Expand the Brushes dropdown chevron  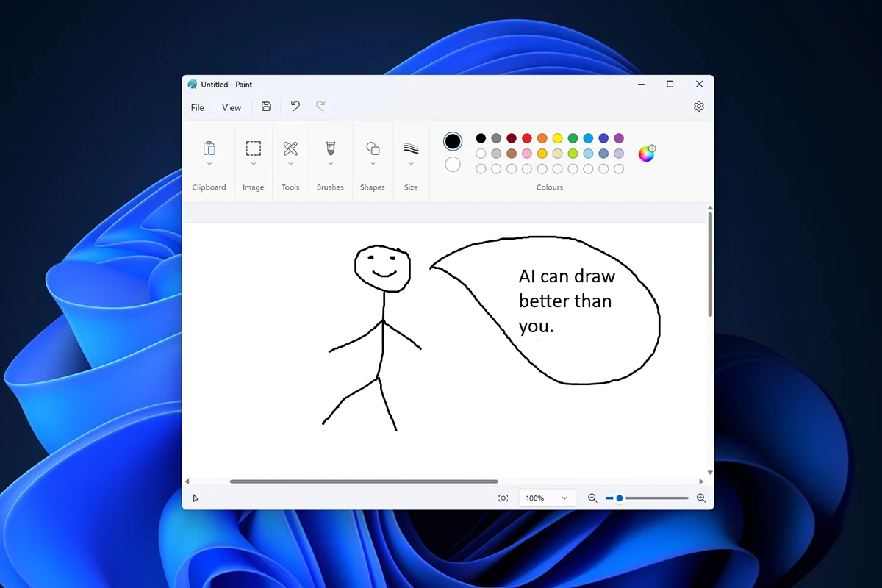(x=331, y=164)
